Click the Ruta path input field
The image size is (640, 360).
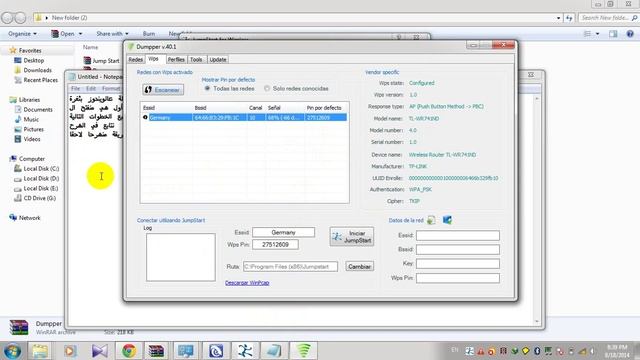pos(290,267)
